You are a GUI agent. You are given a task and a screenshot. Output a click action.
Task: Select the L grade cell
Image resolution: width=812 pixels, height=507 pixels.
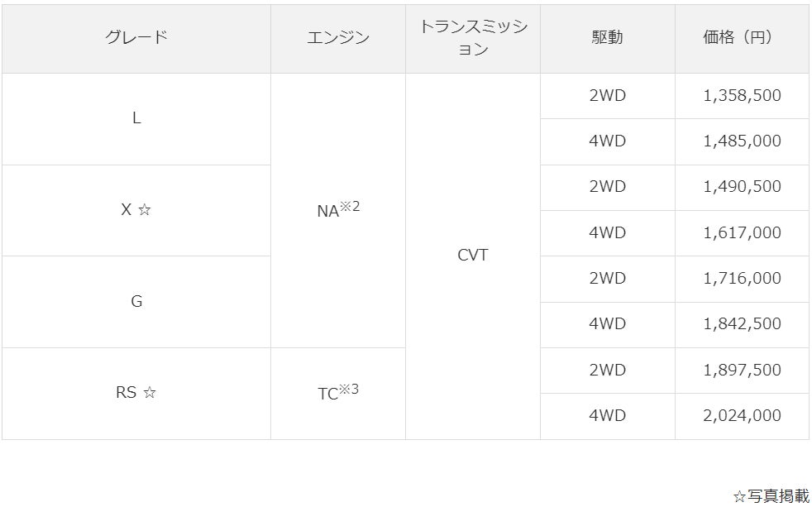136,118
